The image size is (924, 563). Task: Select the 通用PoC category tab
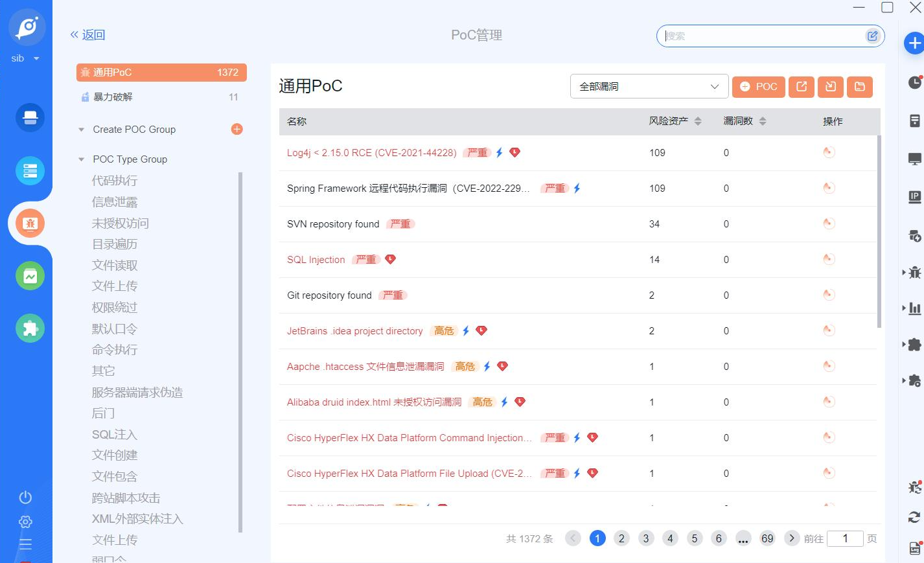click(x=161, y=73)
